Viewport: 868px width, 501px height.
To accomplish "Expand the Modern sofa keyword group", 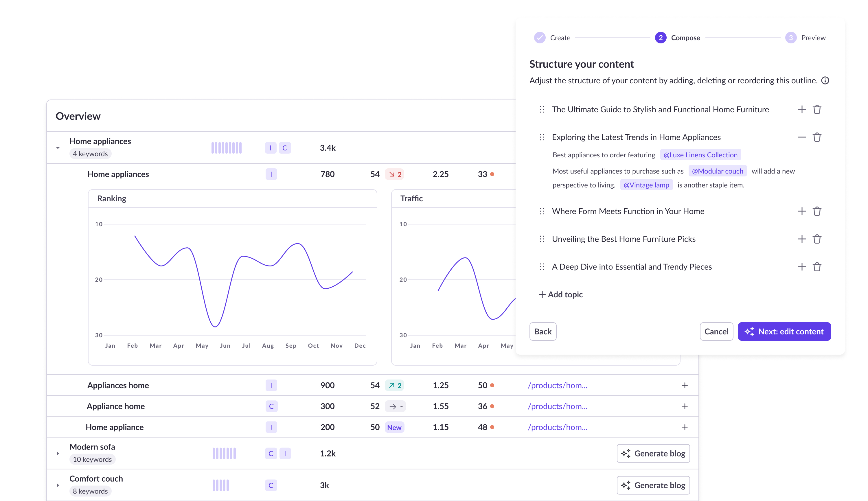I will click(x=58, y=454).
